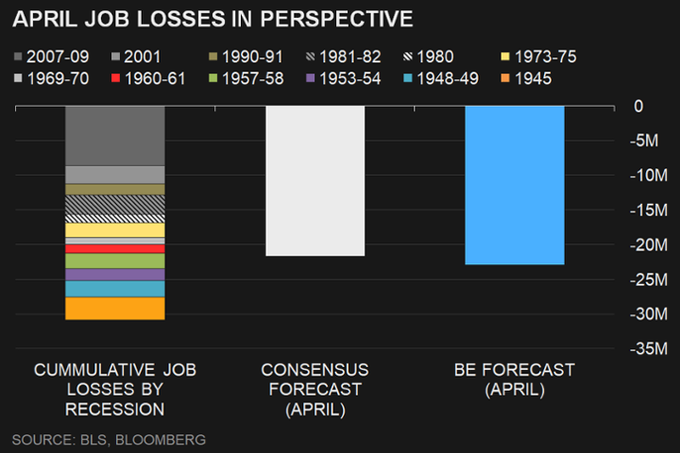Click the orange 1945 segment in stacked bar
Viewport: 680px width, 453px height.
coord(114,308)
